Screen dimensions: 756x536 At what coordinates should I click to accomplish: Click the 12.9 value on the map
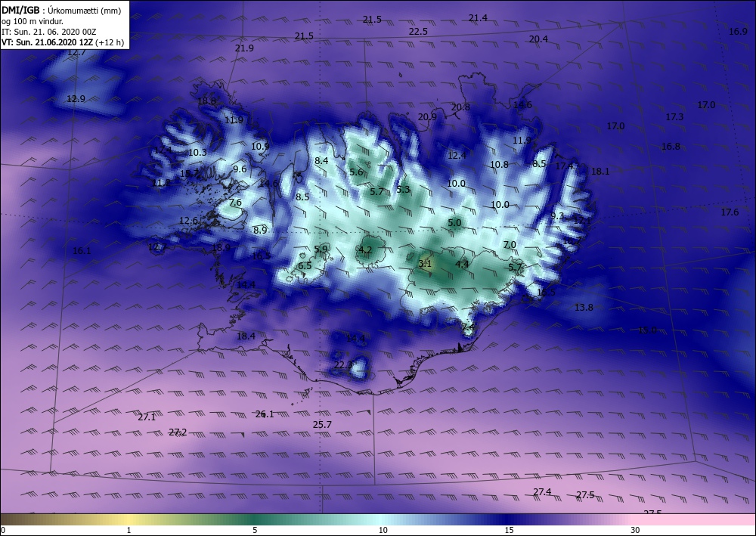(x=76, y=99)
